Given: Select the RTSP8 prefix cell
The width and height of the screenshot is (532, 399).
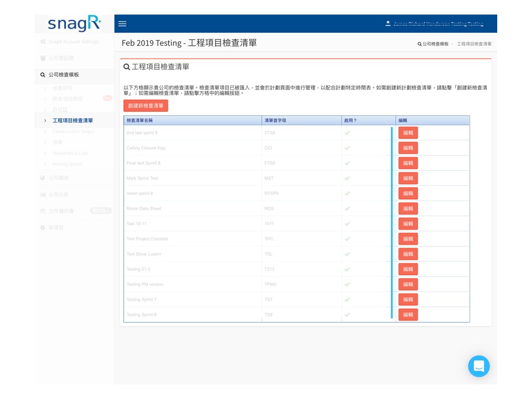Looking at the screenshot, I should 302,193.
